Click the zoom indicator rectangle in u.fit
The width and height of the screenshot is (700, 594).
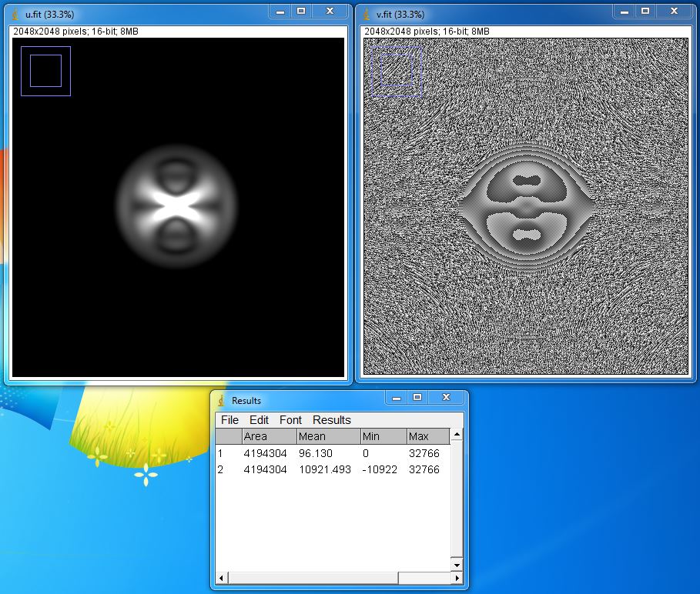45,71
